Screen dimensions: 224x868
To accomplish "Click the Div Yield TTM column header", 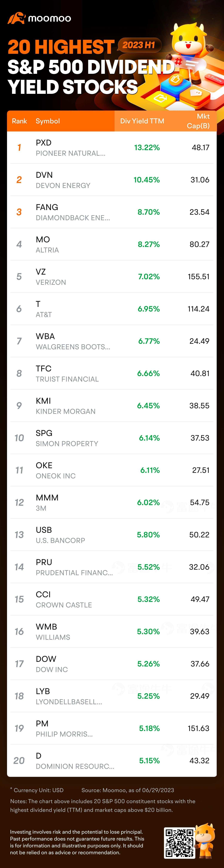I will coord(142,121).
